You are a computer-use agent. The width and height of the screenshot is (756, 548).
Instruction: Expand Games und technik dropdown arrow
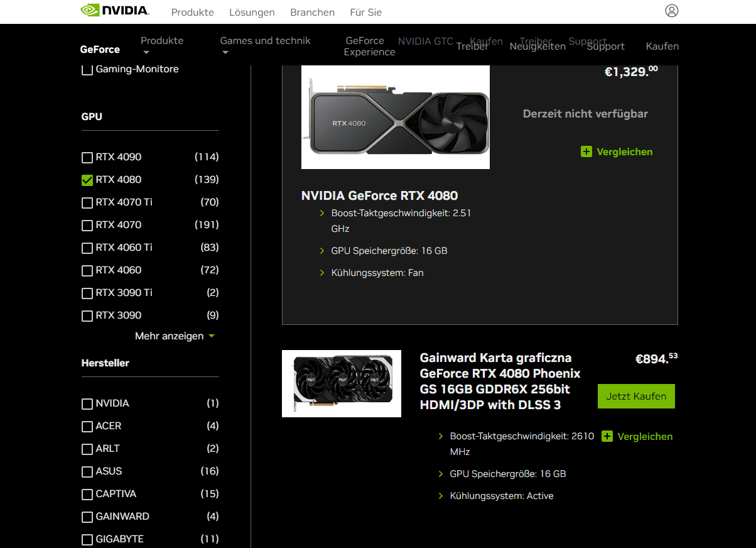click(x=225, y=53)
